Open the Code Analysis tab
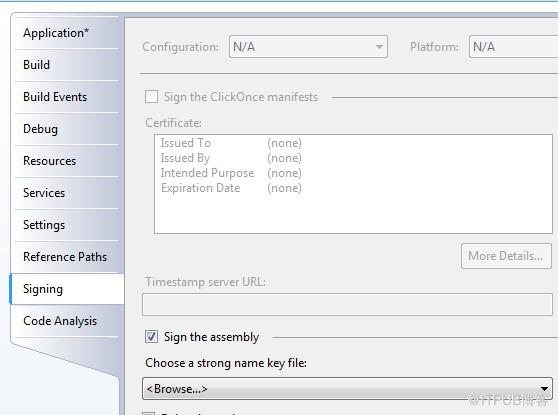Screen dimensions: 558x415 [x=67, y=321]
